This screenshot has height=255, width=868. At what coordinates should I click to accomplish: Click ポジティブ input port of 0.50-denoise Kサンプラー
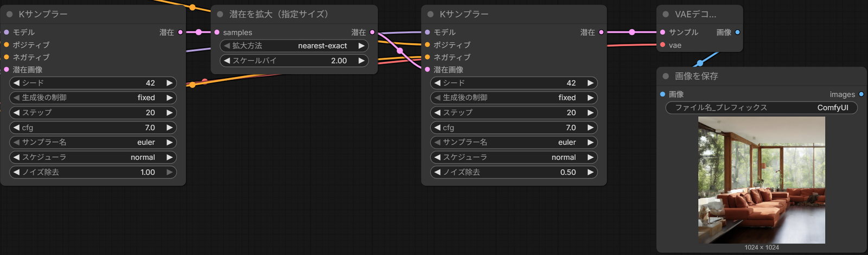tap(427, 45)
